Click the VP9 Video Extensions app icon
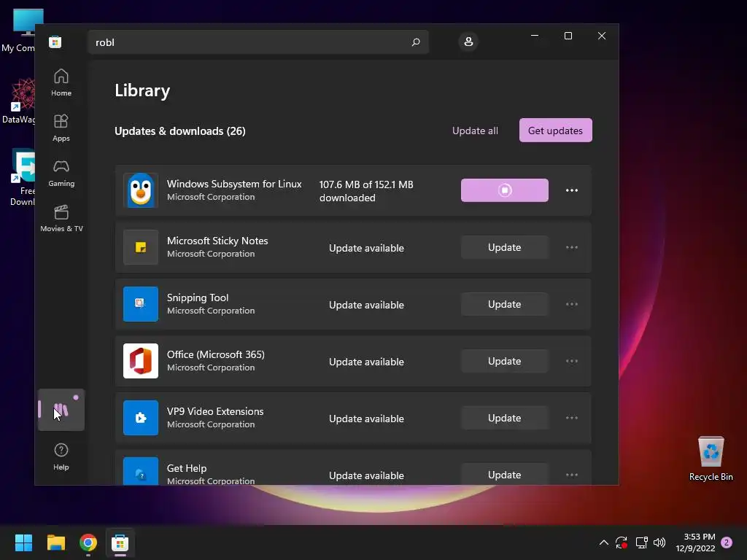 click(141, 418)
